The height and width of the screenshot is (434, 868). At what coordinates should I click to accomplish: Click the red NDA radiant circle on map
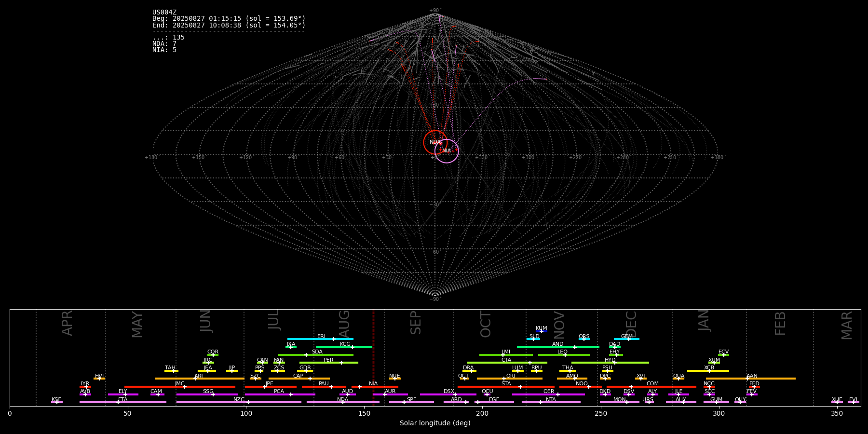pyautogui.click(x=435, y=142)
